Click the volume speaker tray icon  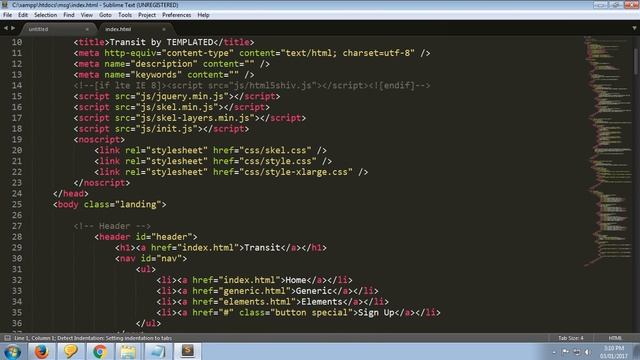pos(587,352)
